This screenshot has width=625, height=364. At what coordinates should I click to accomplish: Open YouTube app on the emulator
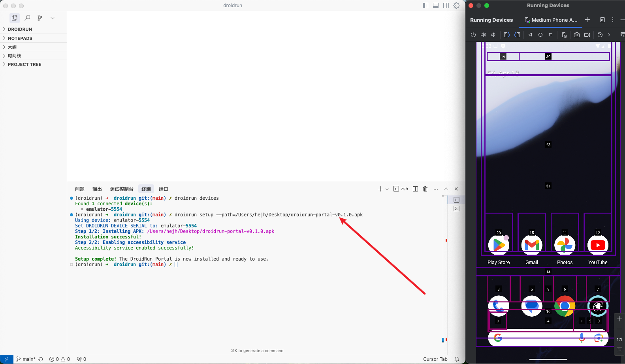tap(598, 246)
